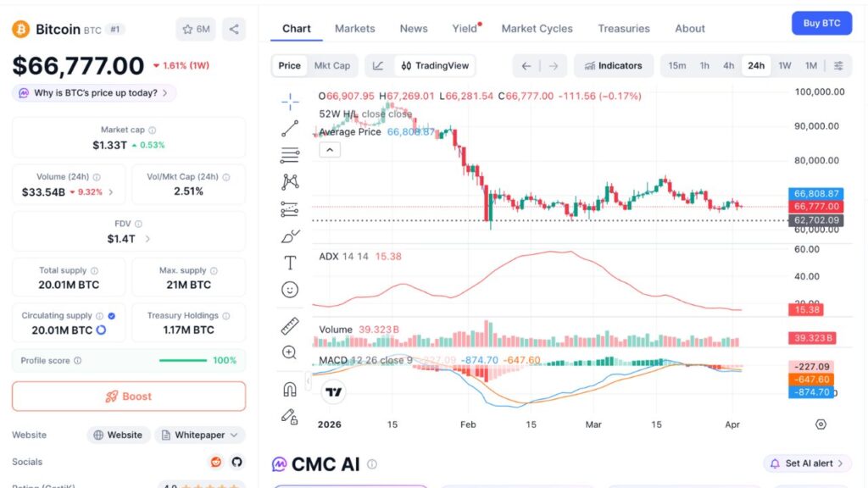
Task: Open the text annotation tool
Action: 290,263
